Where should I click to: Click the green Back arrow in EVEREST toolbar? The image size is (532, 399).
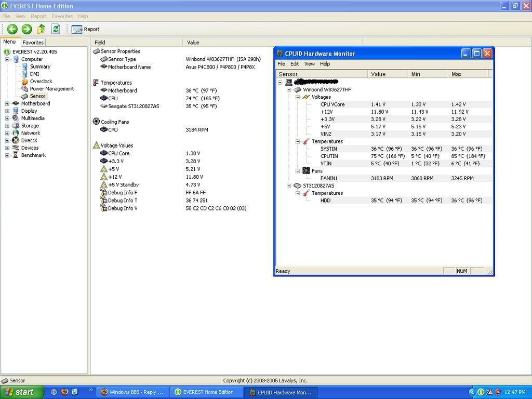12,29
